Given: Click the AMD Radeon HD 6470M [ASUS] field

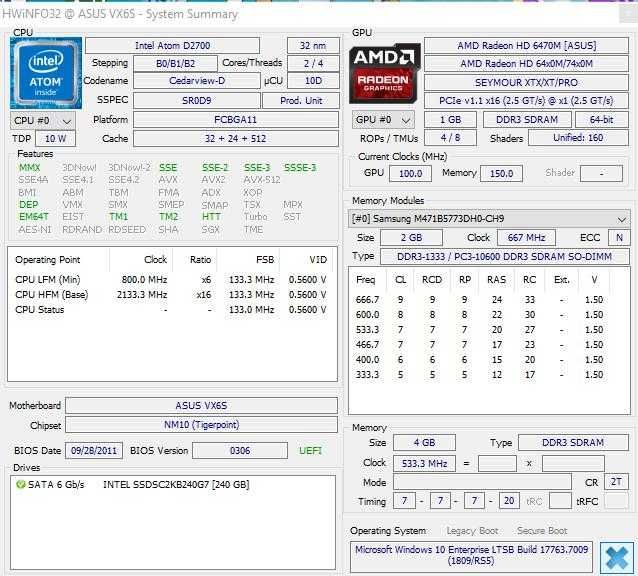Looking at the screenshot, I should click(527, 46).
